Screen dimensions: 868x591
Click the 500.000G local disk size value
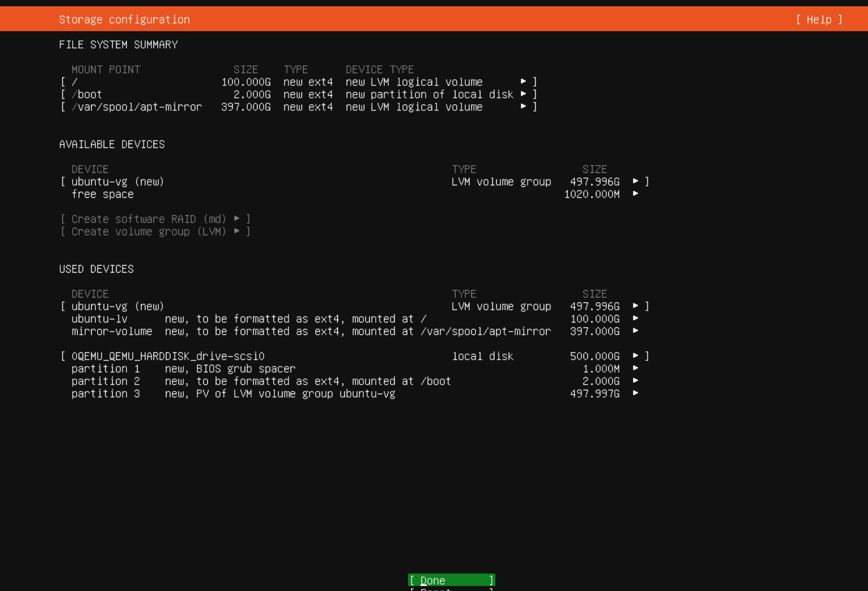point(595,356)
